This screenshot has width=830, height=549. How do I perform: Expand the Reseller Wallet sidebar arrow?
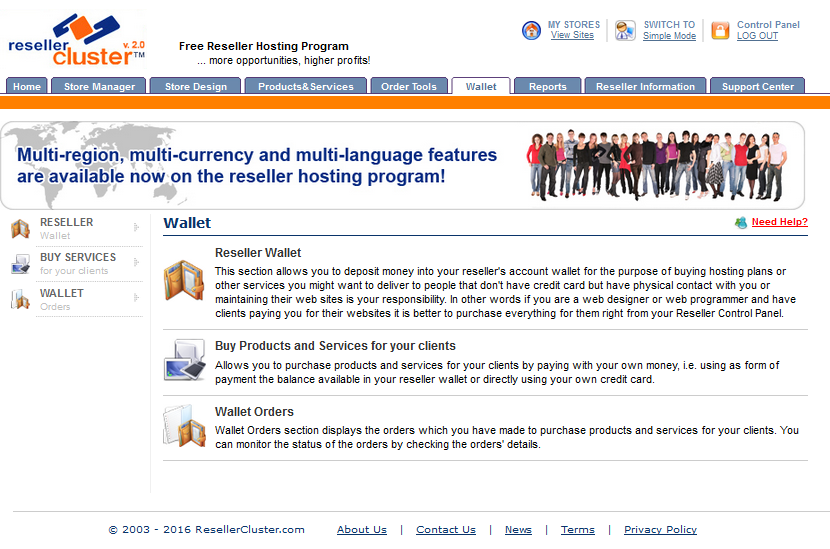click(x=136, y=228)
